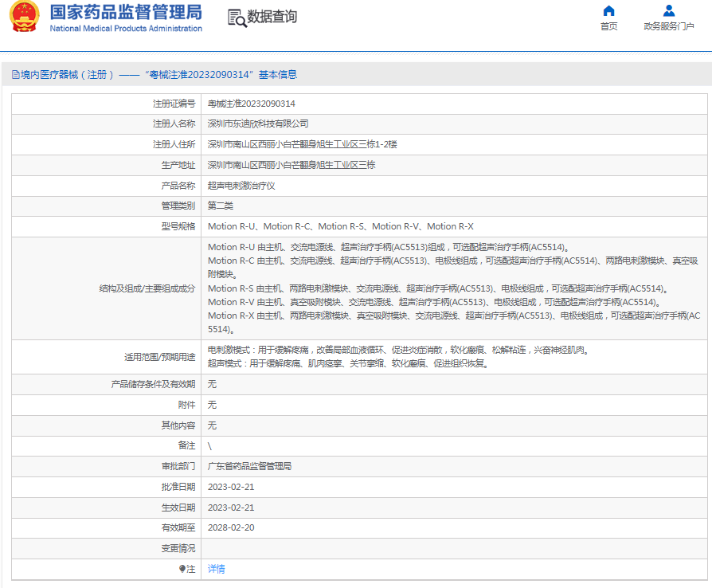Screen dimensions: 712x588
Task: Click the national emblem logo
Action: [x=25, y=17]
